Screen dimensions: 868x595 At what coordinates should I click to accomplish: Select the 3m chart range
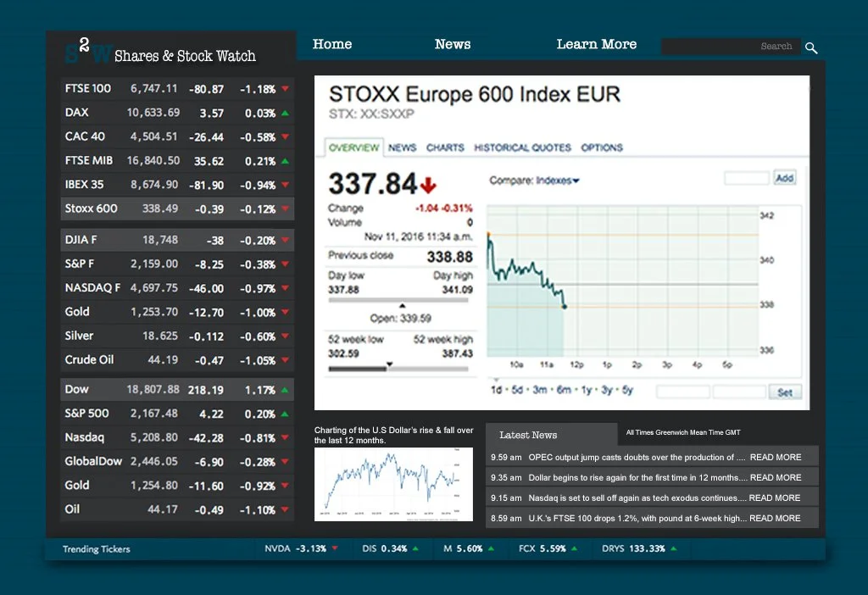[540, 390]
